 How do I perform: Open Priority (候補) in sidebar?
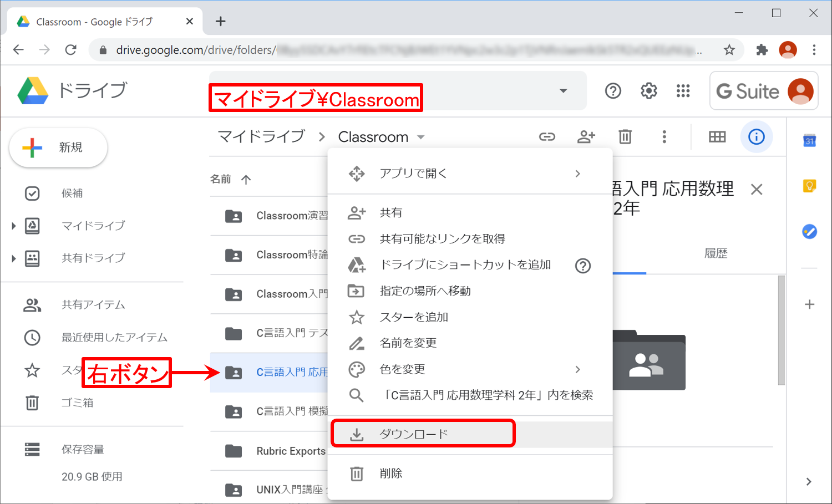[72, 193]
